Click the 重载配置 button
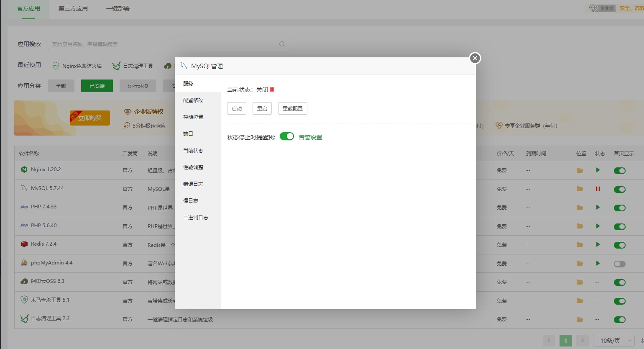Screen dimensions: 644x349 point(293,108)
